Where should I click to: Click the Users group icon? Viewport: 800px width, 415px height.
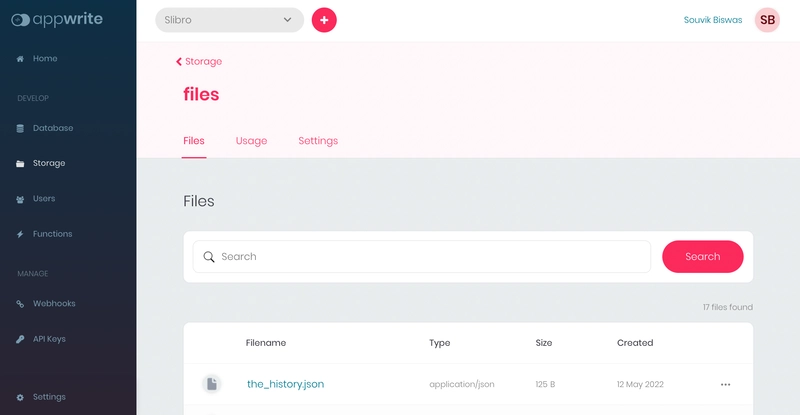20,199
